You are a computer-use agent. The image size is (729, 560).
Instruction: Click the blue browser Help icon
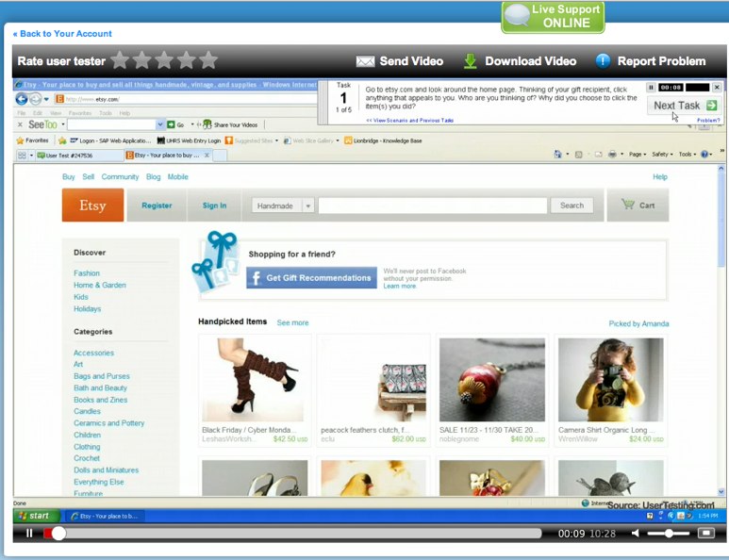click(704, 155)
